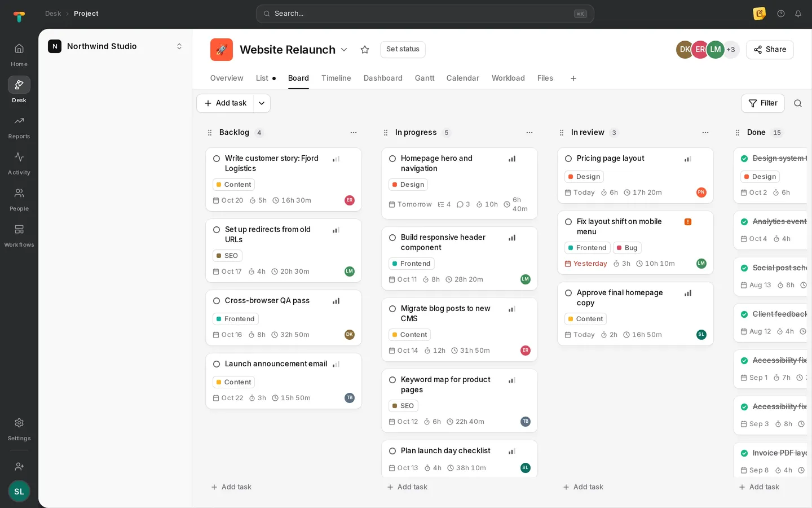Click the Bug tag on Fix layout shift

[627, 248]
